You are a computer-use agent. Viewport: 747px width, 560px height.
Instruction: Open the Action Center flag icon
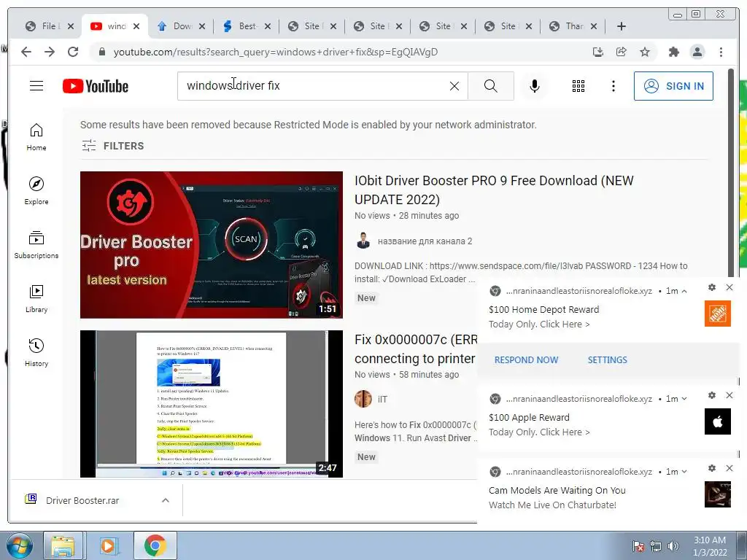[638, 546]
